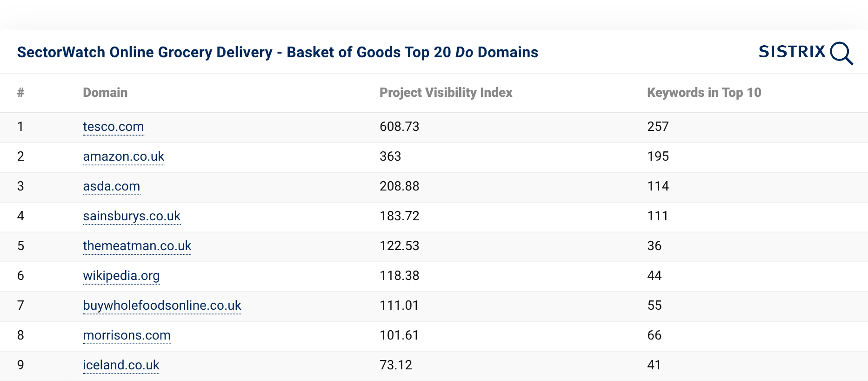Click rank number 4 beside sainsburys.co.uk

click(x=20, y=216)
